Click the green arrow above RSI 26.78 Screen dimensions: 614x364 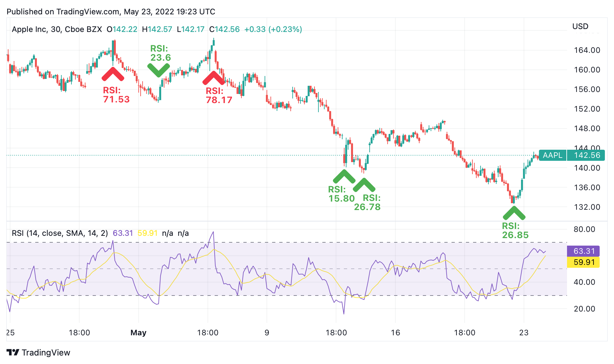point(364,185)
